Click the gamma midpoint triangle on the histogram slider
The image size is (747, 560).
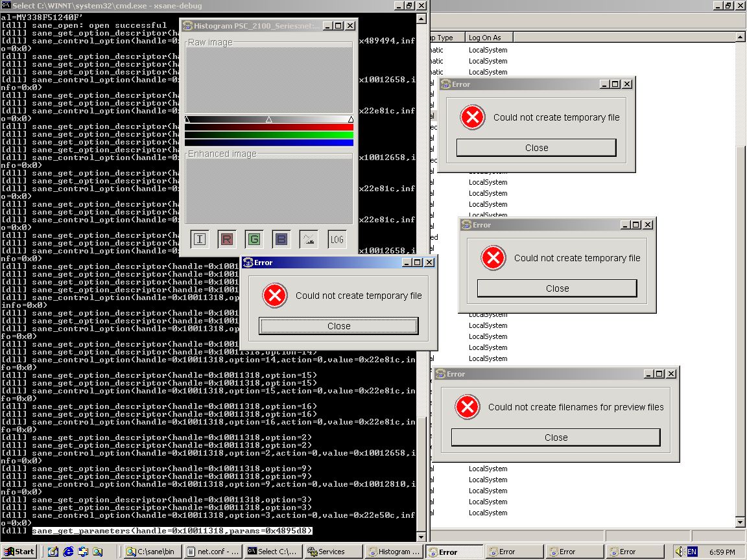[269, 119]
